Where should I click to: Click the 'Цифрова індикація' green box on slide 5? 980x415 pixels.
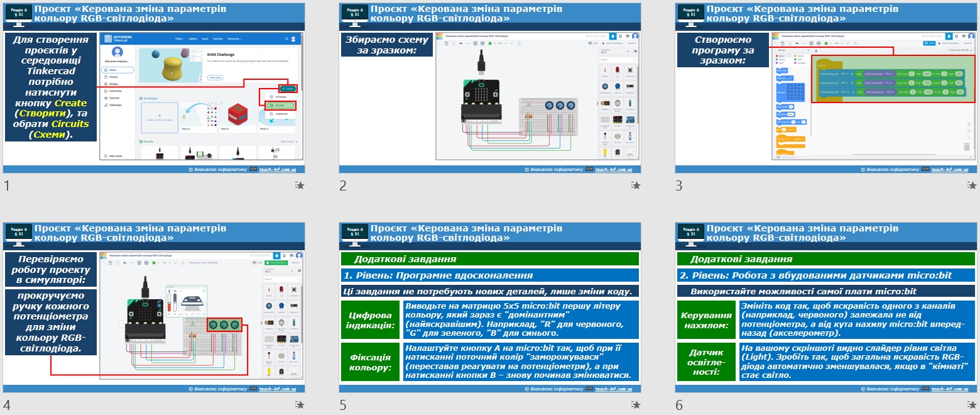point(370,319)
